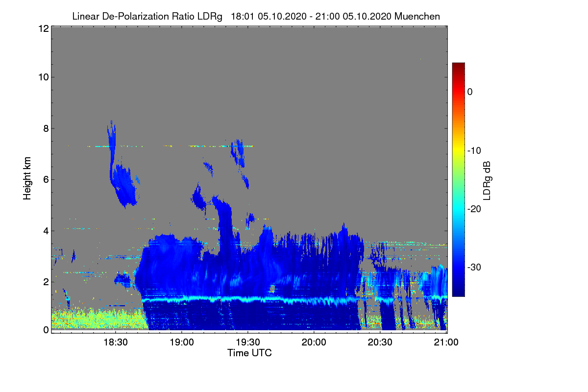Click the cyan melting layer band at 19:30
Image resolution: width=588 pixels, height=392 pixels.
pyautogui.click(x=248, y=298)
